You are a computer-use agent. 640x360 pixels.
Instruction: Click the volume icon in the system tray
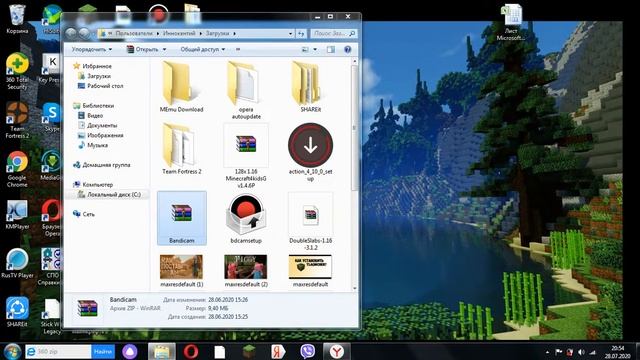(x=581, y=352)
